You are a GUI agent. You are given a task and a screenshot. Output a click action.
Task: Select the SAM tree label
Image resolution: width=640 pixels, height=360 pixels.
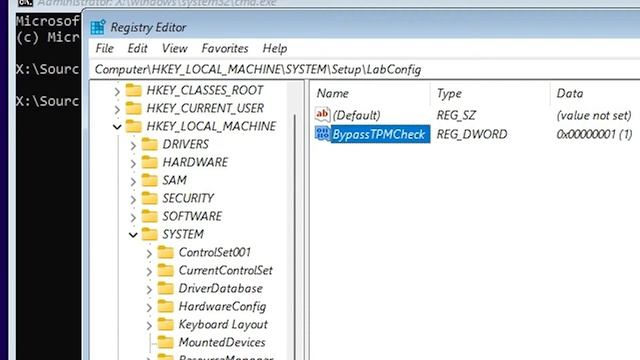pos(175,180)
